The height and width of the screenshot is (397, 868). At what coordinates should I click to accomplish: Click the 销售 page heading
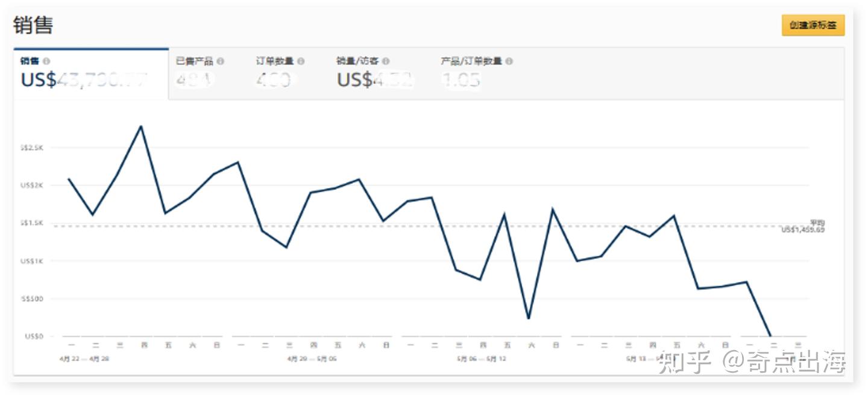(33, 25)
